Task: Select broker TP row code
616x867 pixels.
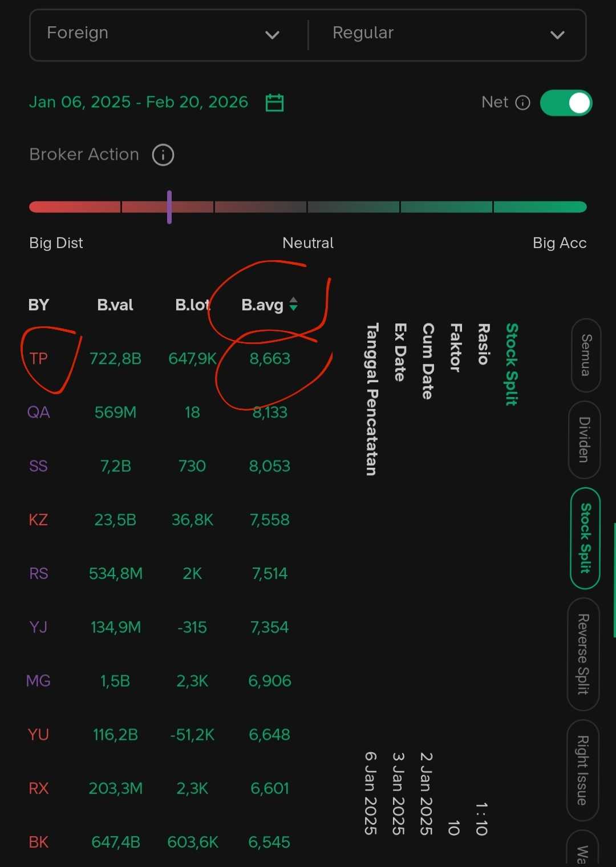Action: (38, 359)
